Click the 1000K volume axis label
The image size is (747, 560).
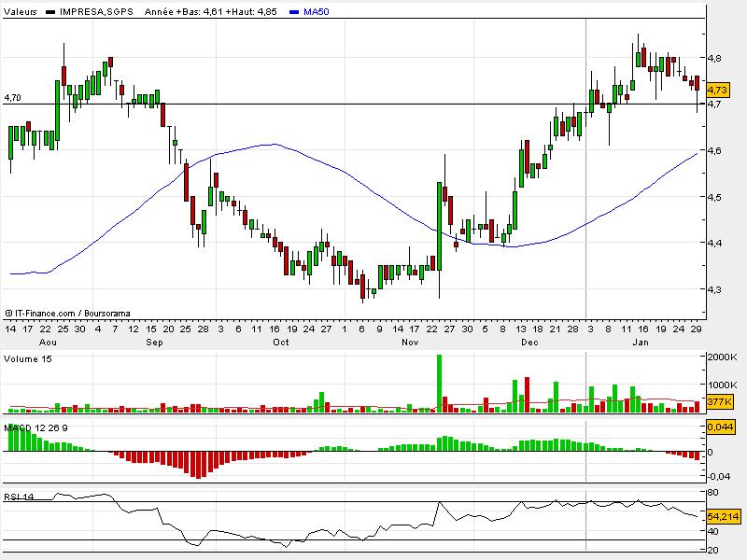tap(722, 385)
